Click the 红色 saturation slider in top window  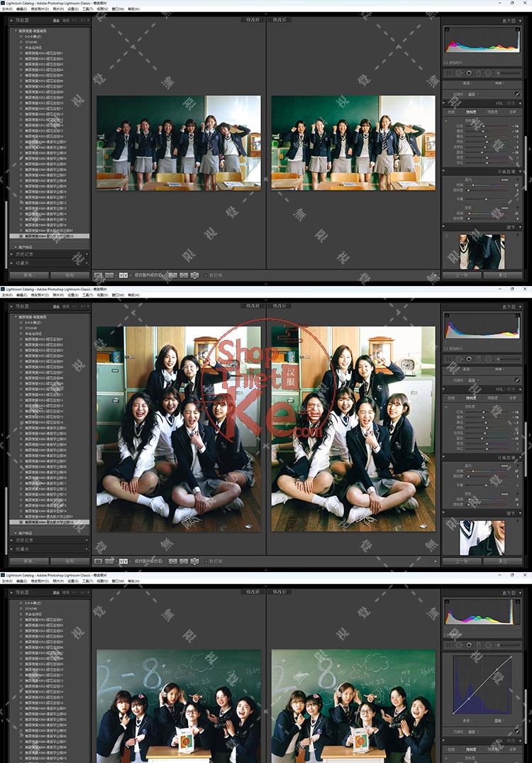pyautogui.click(x=482, y=126)
